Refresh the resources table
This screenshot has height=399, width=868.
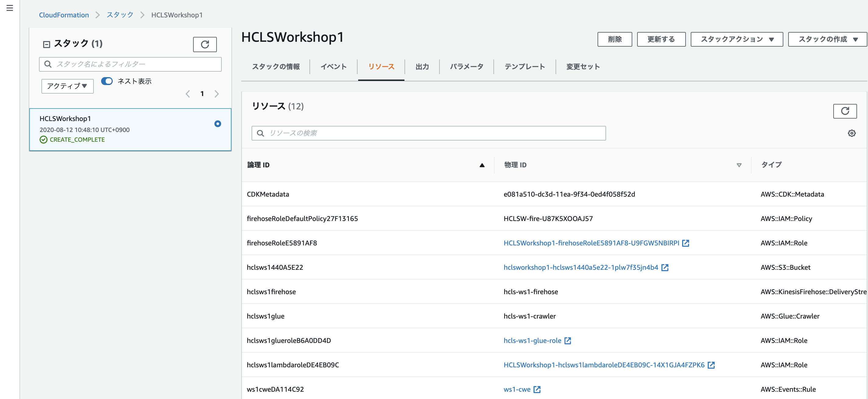click(x=845, y=111)
